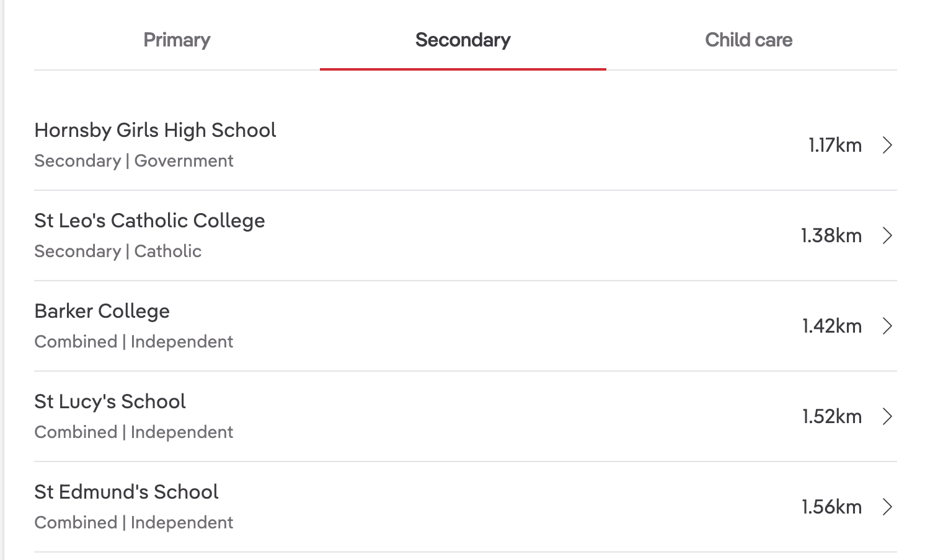Switch to the Primary tab
925x560 pixels.
click(177, 40)
